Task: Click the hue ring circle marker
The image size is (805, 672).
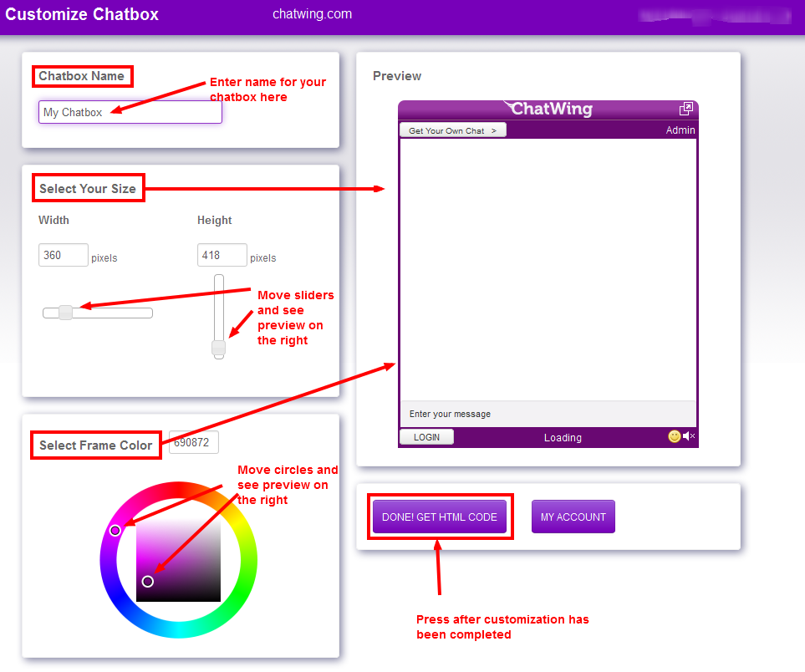Action: click(x=115, y=530)
